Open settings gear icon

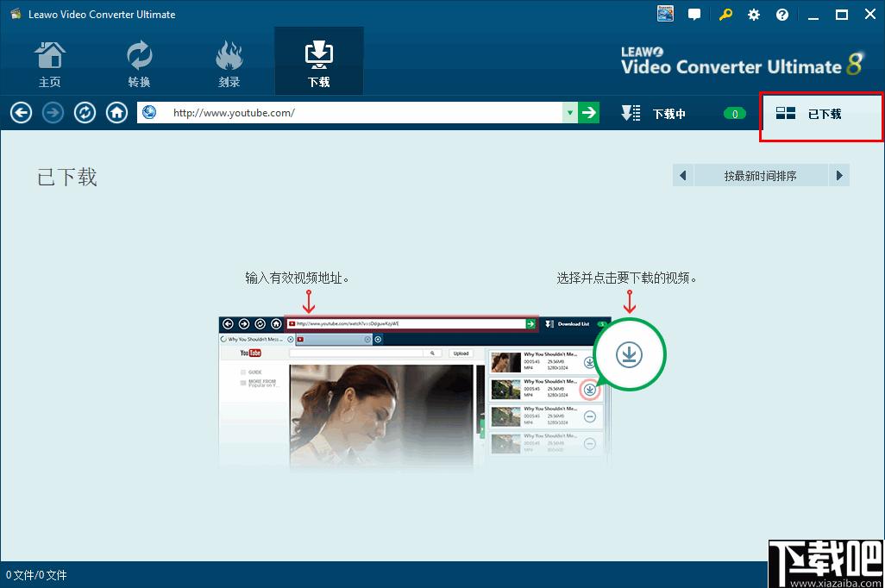(x=754, y=15)
